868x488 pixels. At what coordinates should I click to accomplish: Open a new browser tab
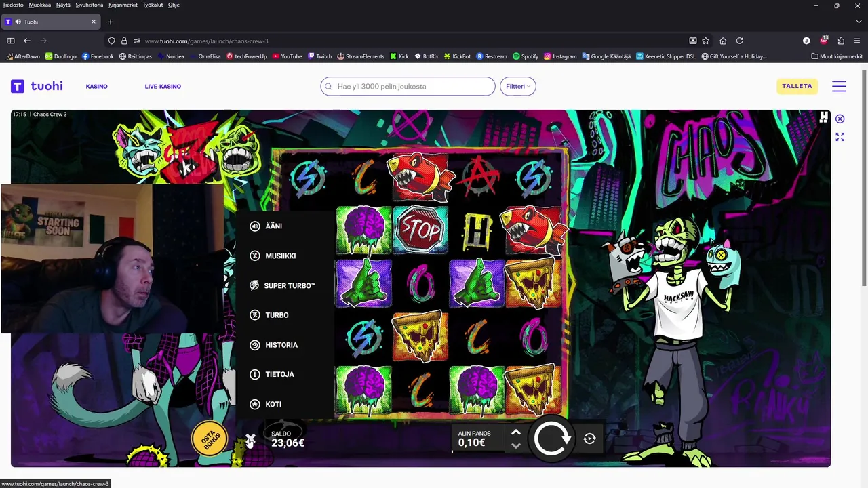click(x=111, y=22)
